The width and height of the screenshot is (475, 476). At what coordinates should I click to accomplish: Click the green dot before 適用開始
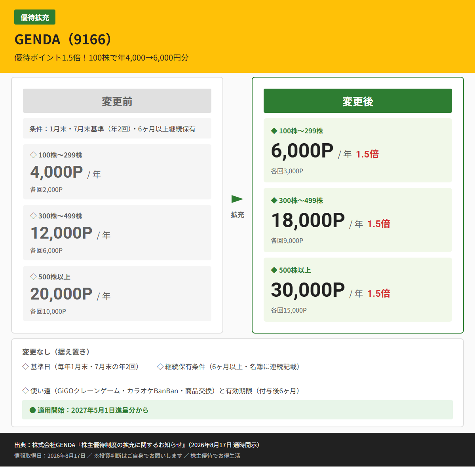point(33,410)
